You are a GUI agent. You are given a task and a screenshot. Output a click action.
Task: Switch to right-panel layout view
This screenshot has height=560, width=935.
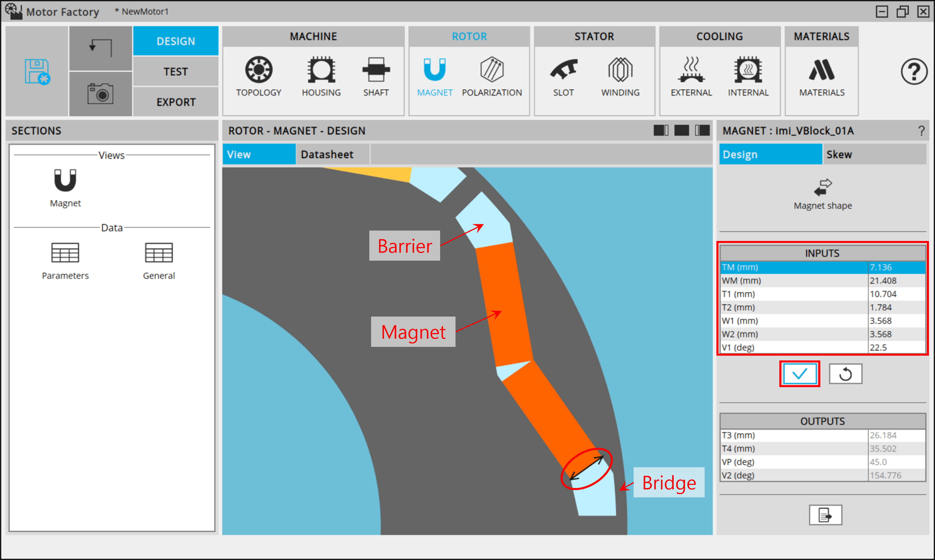click(702, 131)
